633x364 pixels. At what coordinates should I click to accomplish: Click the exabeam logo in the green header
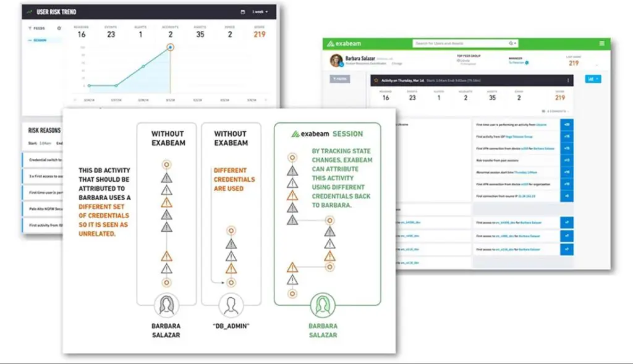coord(345,43)
